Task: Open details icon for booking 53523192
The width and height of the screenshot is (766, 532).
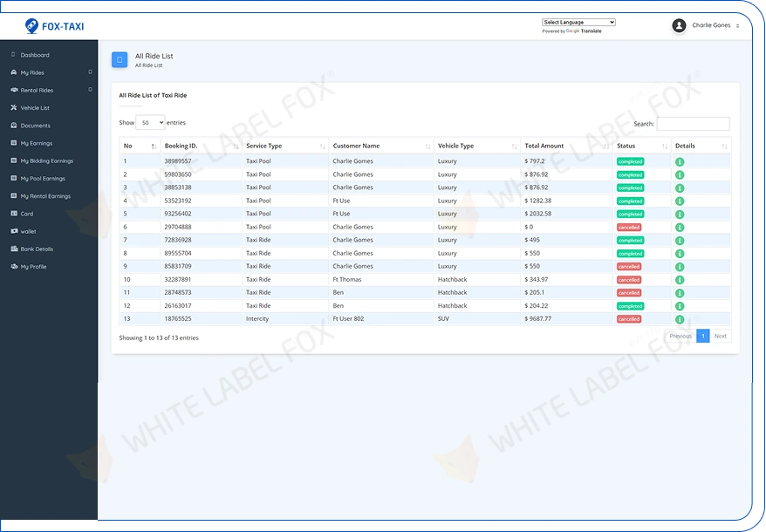Action: point(680,201)
